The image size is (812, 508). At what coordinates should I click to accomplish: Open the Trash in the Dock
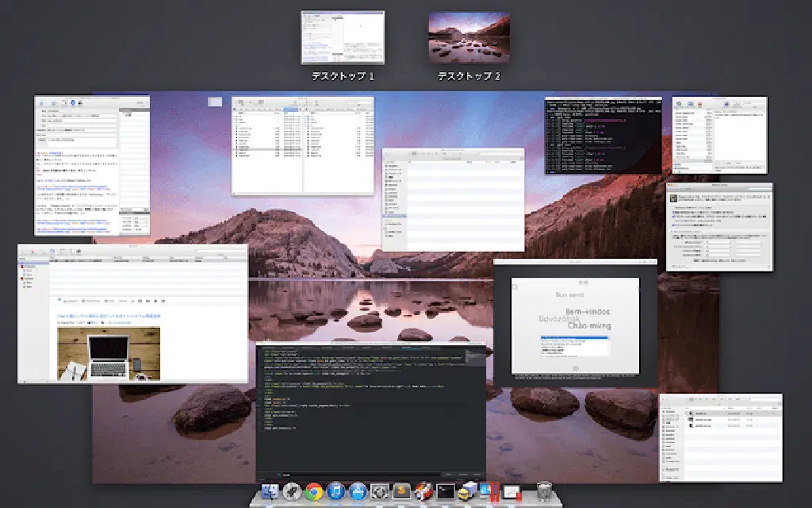tap(544, 493)
